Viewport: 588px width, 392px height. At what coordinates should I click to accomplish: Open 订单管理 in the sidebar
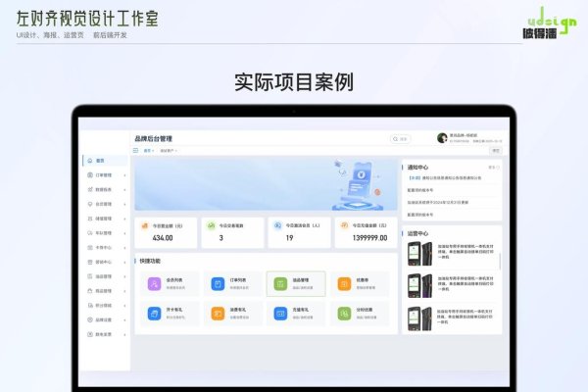(106, 175)
